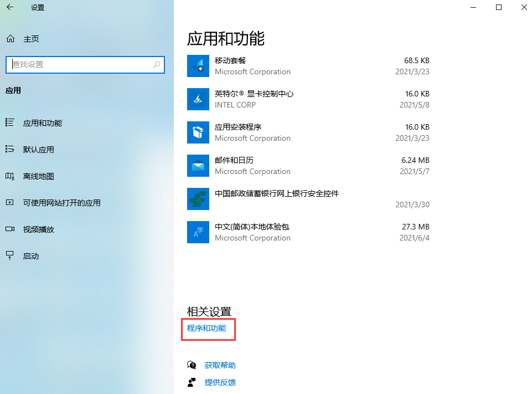Image resolution: width=532 pixels, height=394 pixels.
Task: Click the 2021/5/8 install date
Action: [x=414, y=105]
